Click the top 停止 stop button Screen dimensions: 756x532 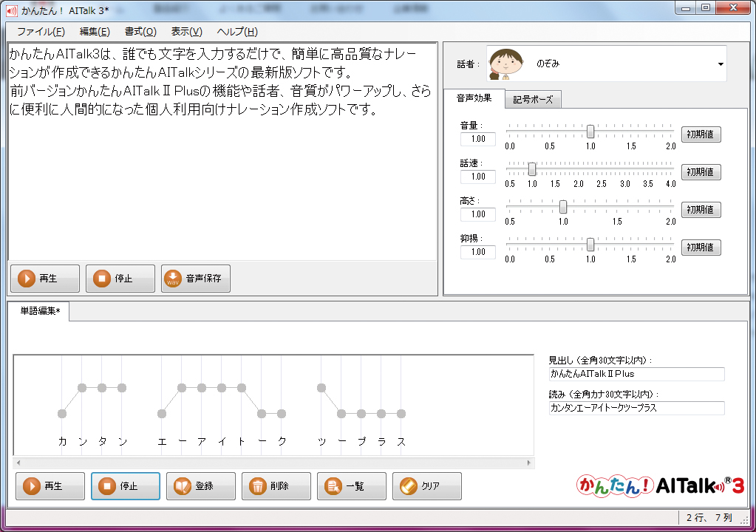120,278
